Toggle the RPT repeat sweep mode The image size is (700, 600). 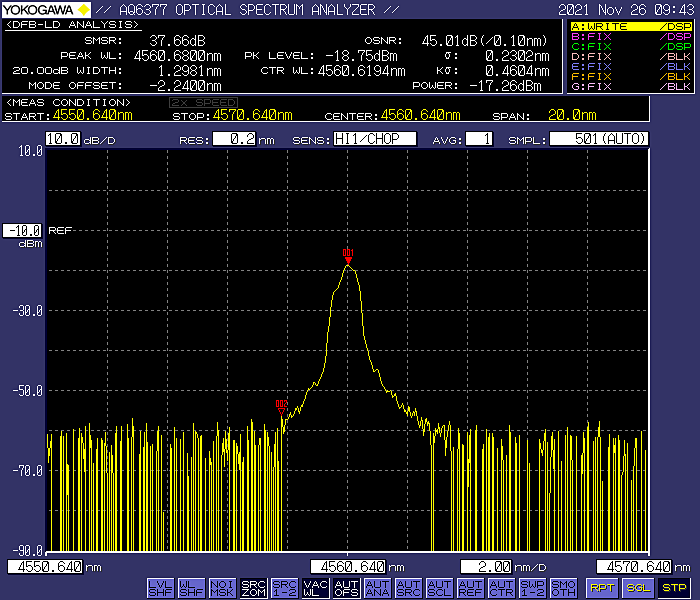coord(602,588)
